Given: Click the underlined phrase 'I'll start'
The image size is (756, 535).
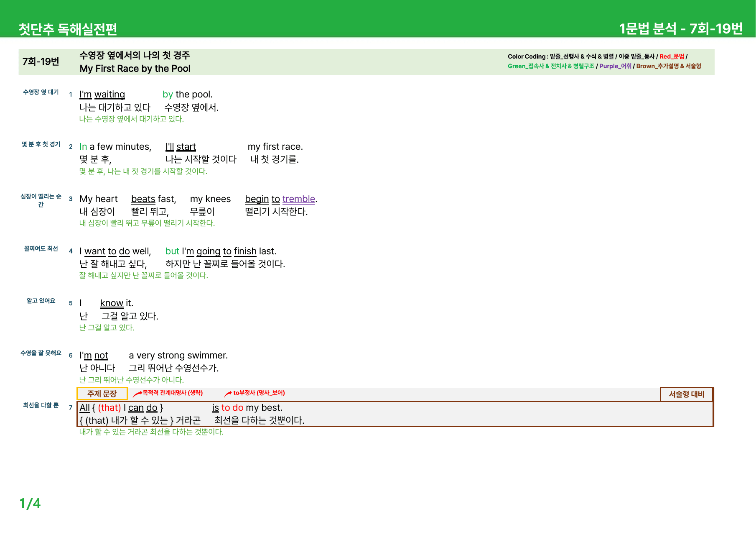Looking at the screenshot, I should pos(181,147).
